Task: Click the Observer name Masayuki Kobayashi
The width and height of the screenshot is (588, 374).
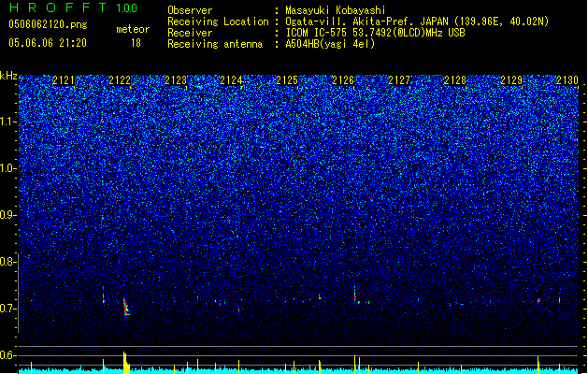Action: tap(336, 10)
